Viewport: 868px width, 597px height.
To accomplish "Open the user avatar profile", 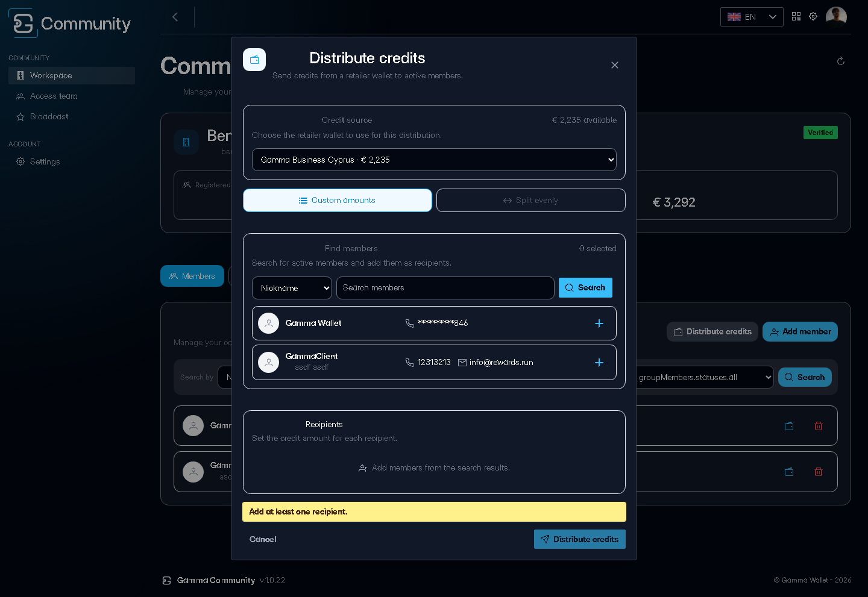I will click(x=836, y=17).
